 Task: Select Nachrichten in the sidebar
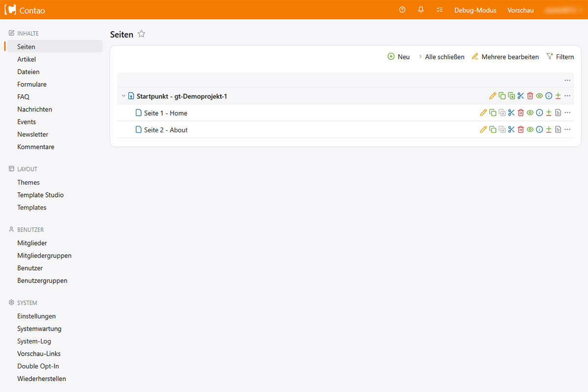[35, 109]
